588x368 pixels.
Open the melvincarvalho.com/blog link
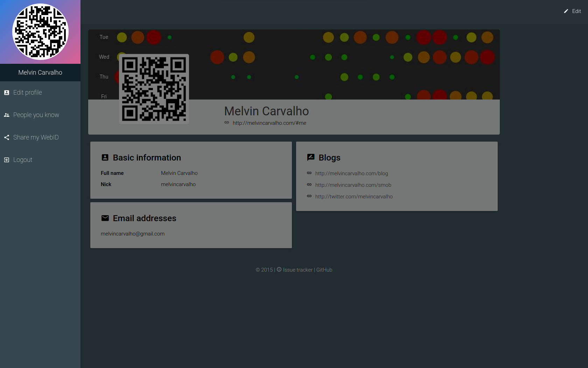[351, 173]
